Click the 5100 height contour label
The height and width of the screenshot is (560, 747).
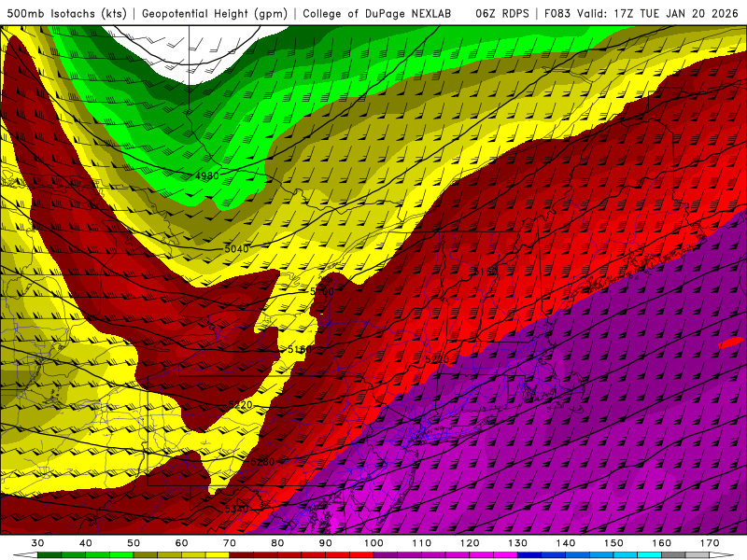click(322, 291)
